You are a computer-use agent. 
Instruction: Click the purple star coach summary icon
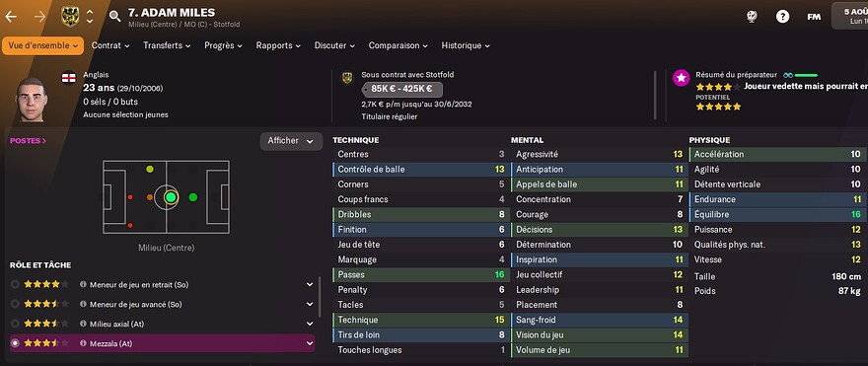[x=681, y=78]
